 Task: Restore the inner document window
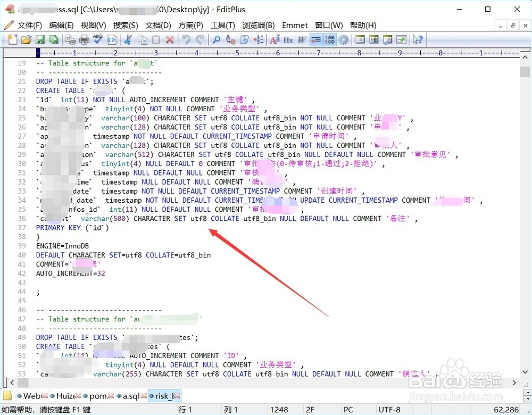pos(513,26)
